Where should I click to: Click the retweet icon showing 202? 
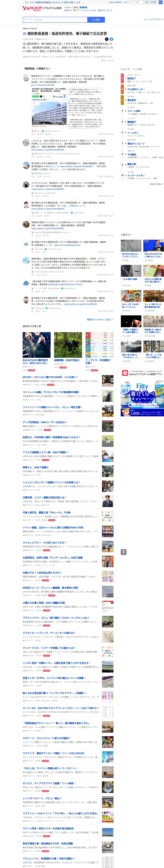(x=38, y=134)
